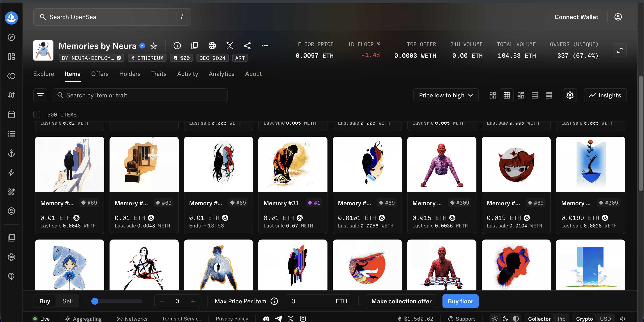Click the buy quantity slider handle
This screenshot has height=322, width=644.
pyautogui.click(x=95, y=301)
